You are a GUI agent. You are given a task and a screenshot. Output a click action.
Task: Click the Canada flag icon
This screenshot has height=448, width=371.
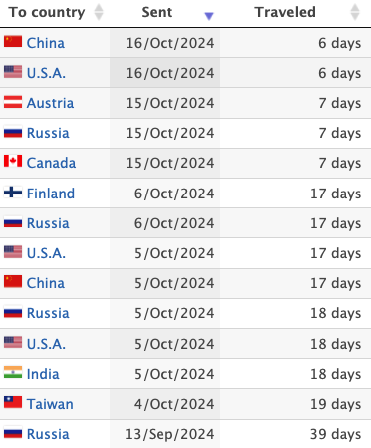[13, 162]
